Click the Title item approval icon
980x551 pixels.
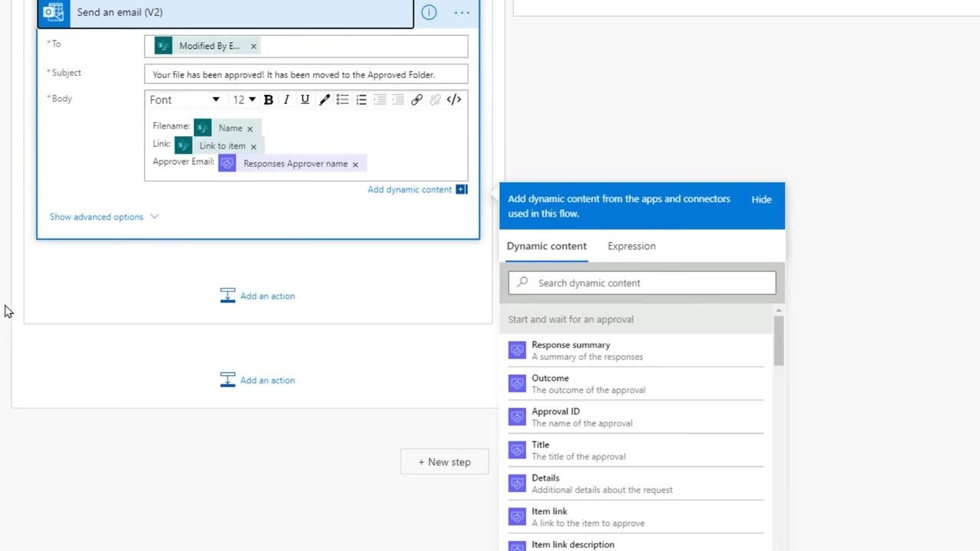coord(518,450)
